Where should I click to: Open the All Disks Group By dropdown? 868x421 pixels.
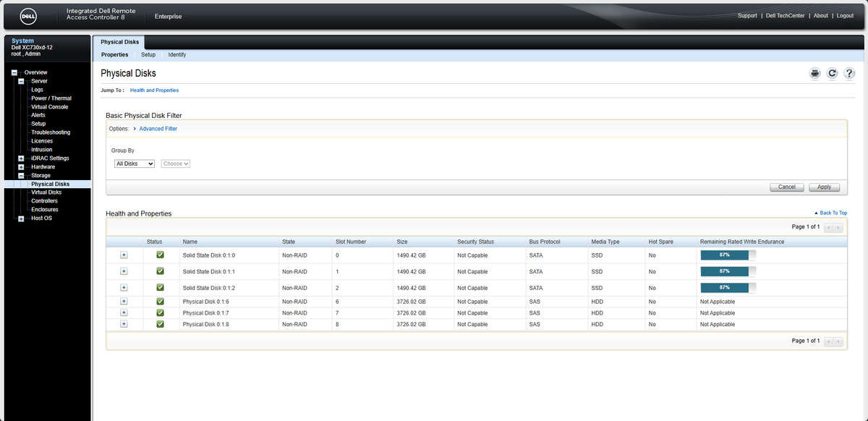(x=134, y=163)
